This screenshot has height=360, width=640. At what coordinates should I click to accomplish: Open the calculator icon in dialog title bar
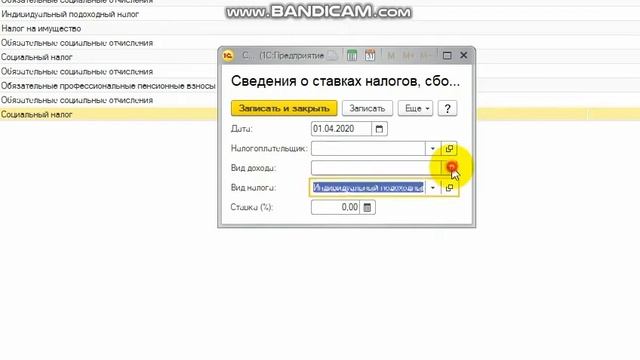click(x=352, y=55)
